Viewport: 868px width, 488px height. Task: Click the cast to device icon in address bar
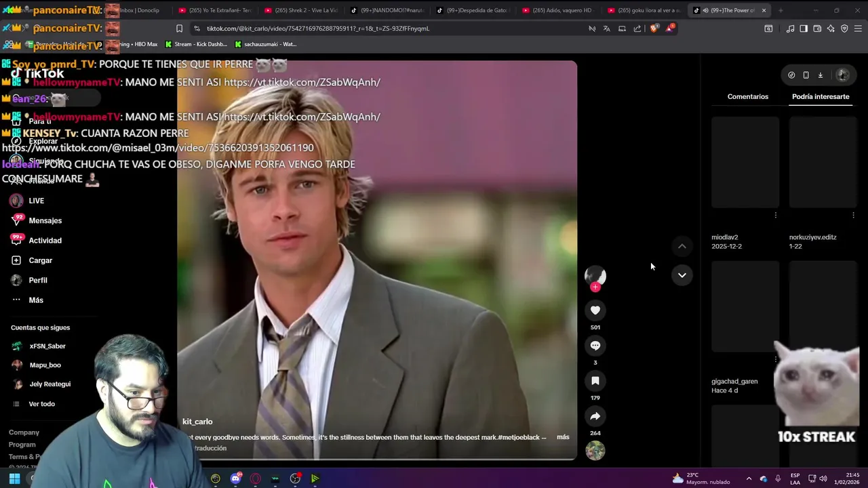[x=622, y=28]
